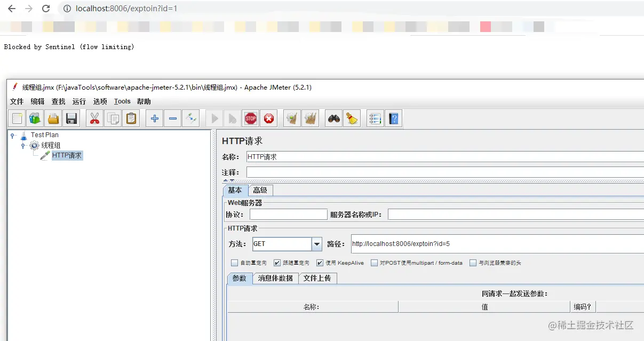Toggle the 跟随重定向 checkbox
This screenshot has height=341, width=644.
(x=277, y=263)
